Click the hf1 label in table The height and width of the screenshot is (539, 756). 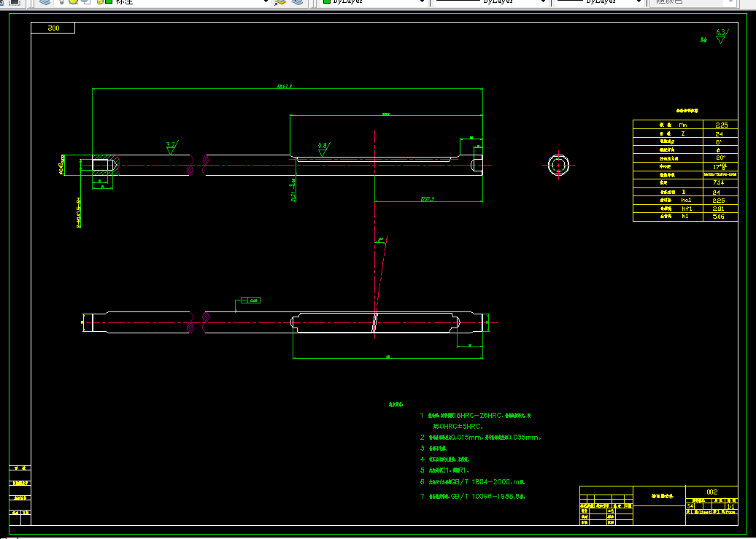687,209
